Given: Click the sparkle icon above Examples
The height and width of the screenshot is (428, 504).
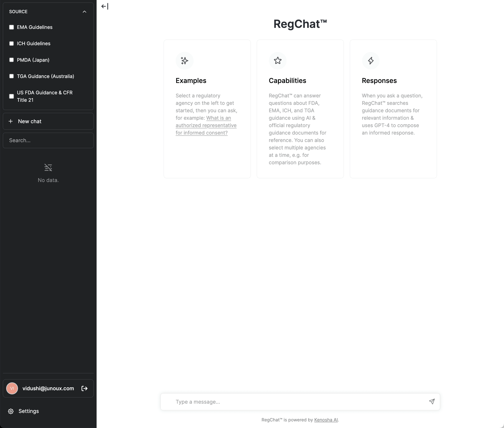Looking at the screenshot, I should (185, 61).
